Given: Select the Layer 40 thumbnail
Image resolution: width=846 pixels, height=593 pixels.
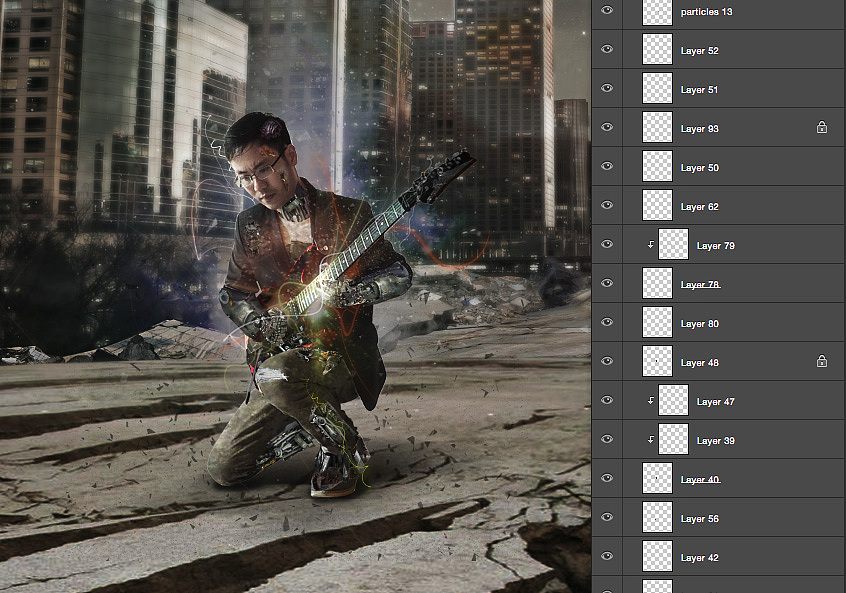Looking at the screenshot, I should 657,478.
